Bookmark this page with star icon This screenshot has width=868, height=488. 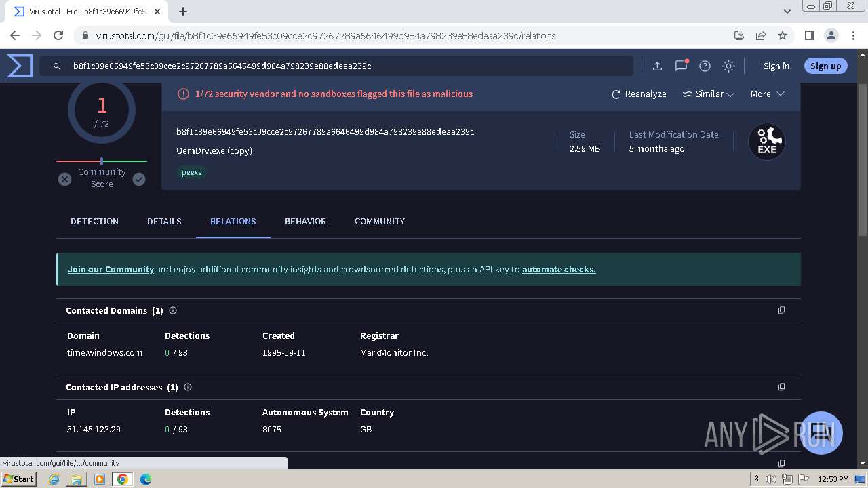(783, 35)
